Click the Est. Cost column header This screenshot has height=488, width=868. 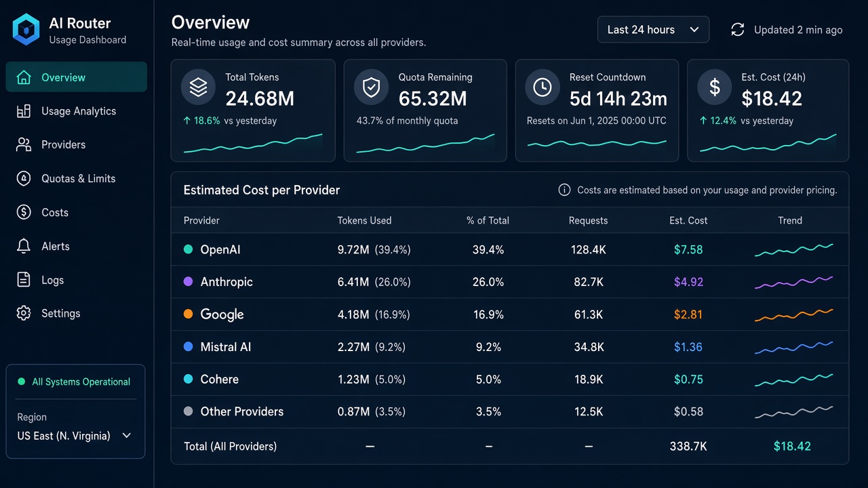pos(688,220)
